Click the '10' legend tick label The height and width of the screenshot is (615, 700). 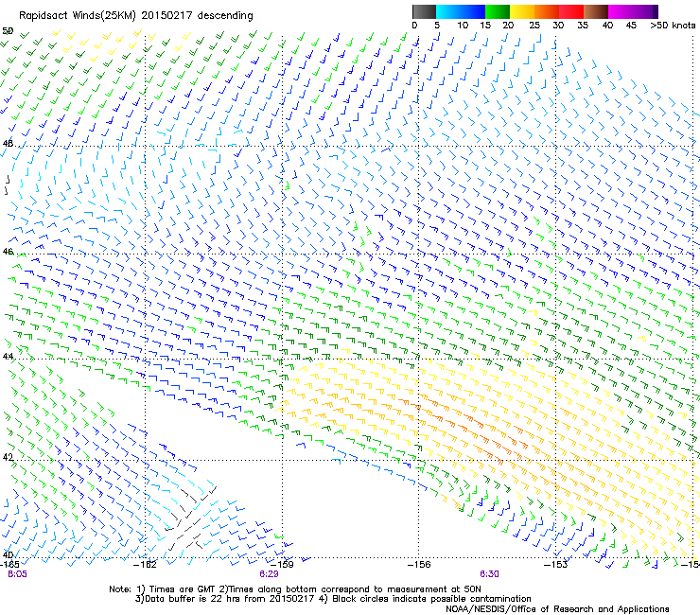[463, 26]
